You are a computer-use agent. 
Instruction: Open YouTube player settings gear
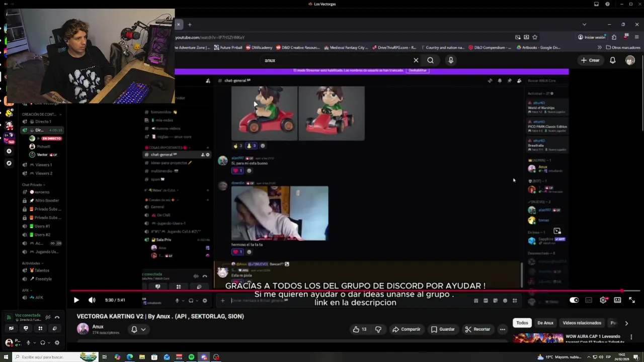pyautogui.click(x=603, y=300)
